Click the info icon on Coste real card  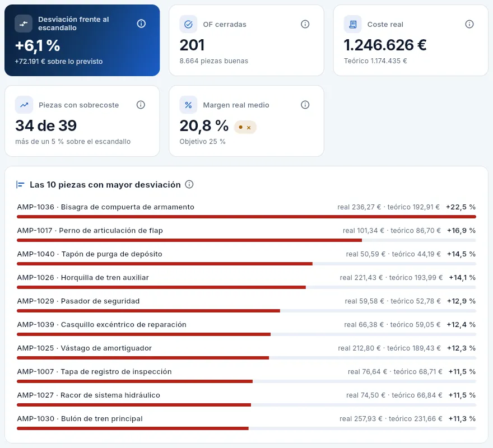469,24
